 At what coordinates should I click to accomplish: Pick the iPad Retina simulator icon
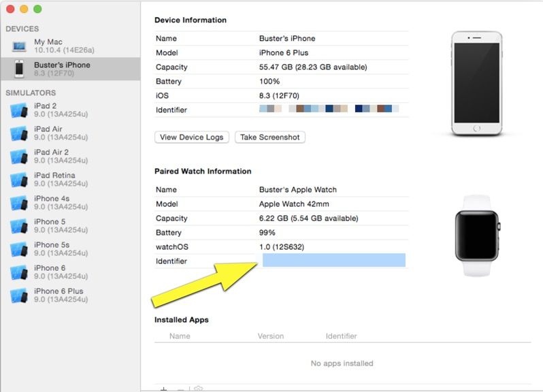click(18, 180)
